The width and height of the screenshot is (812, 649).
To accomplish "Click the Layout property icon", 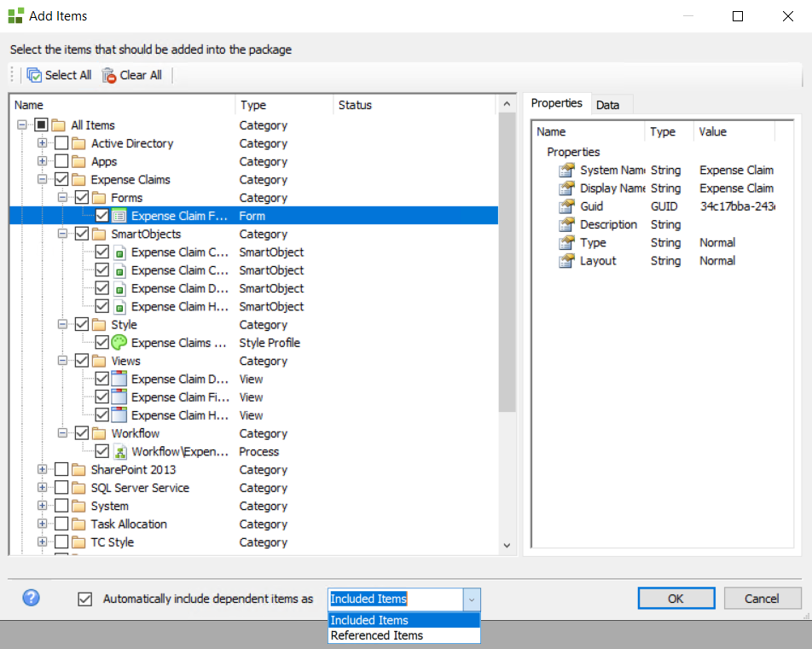I will click(x=566, y=261).
